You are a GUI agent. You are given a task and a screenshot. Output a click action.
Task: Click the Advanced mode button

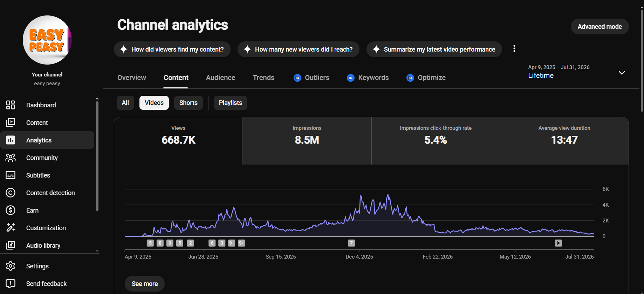click(x=600, y=27)
